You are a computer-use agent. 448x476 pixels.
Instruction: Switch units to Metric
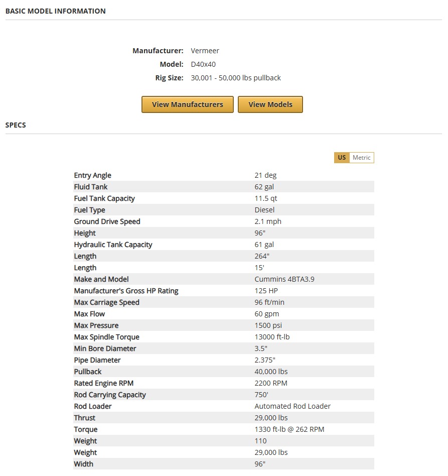[361, 158]
